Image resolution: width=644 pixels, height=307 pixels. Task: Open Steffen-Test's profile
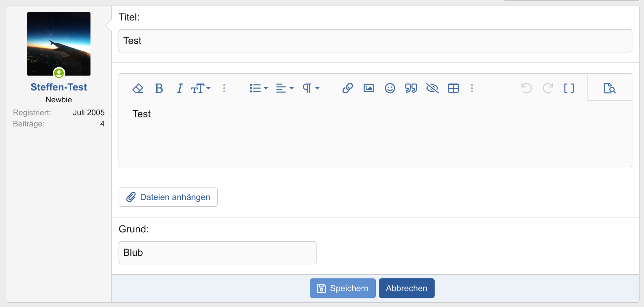coord(58,87)
